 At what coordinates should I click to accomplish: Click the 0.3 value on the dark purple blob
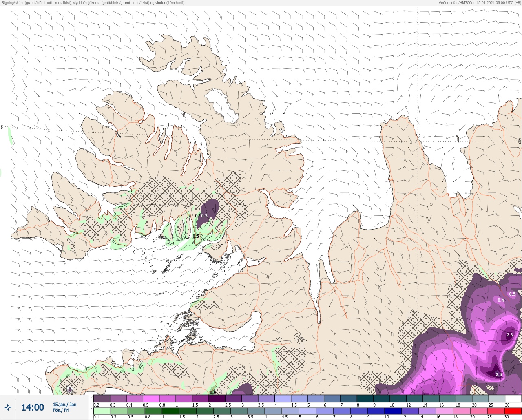pos(205,216)
